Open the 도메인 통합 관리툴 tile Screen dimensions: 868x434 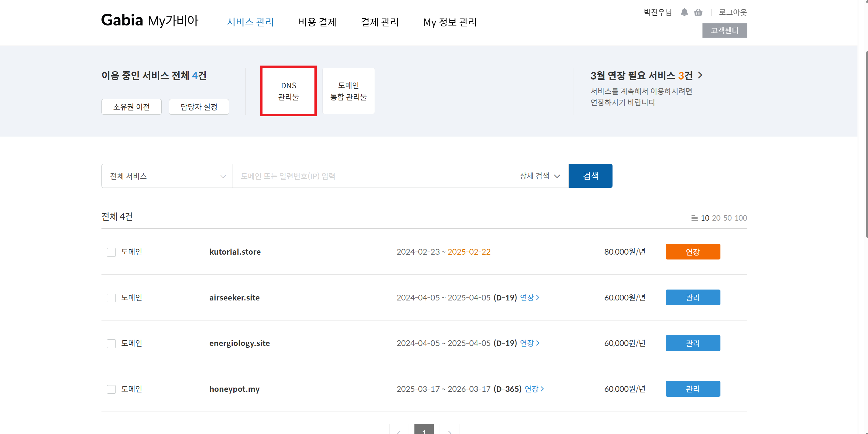coord(348,91)
